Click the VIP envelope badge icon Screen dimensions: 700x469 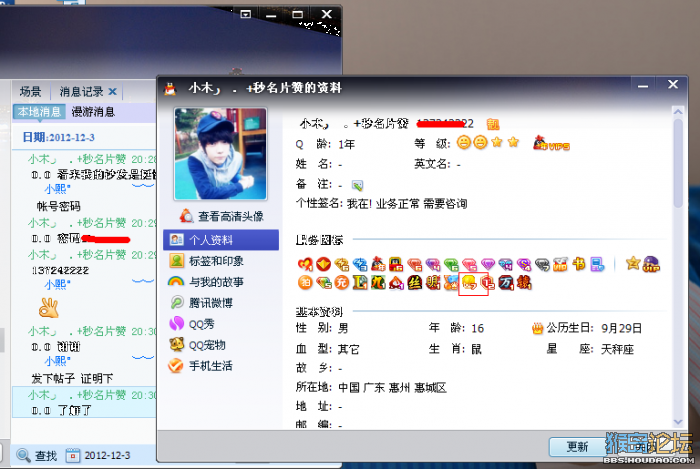click(x=560, y=264)
